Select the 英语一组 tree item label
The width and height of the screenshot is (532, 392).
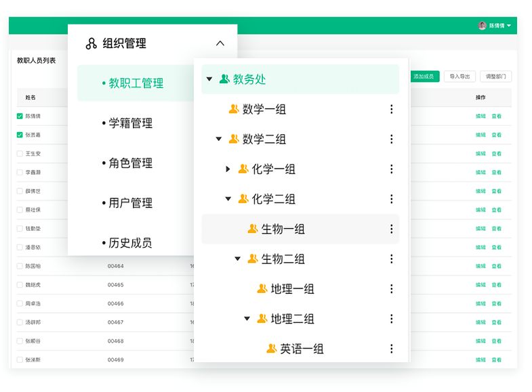click(302, 349)
